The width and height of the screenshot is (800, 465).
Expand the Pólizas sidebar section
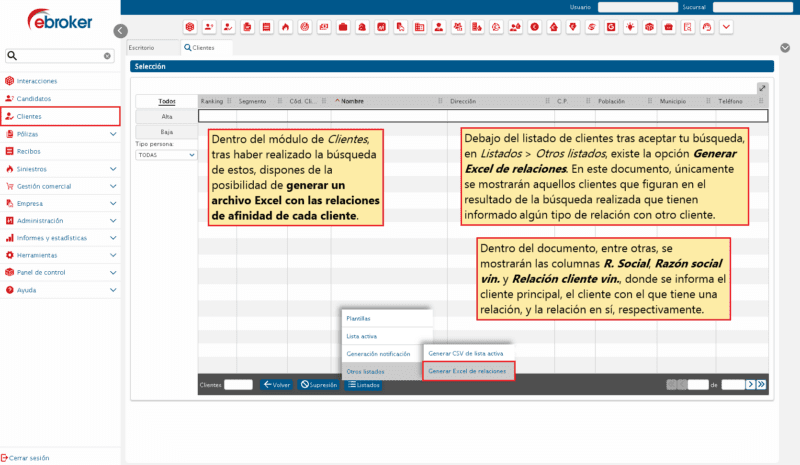[113, 134]
